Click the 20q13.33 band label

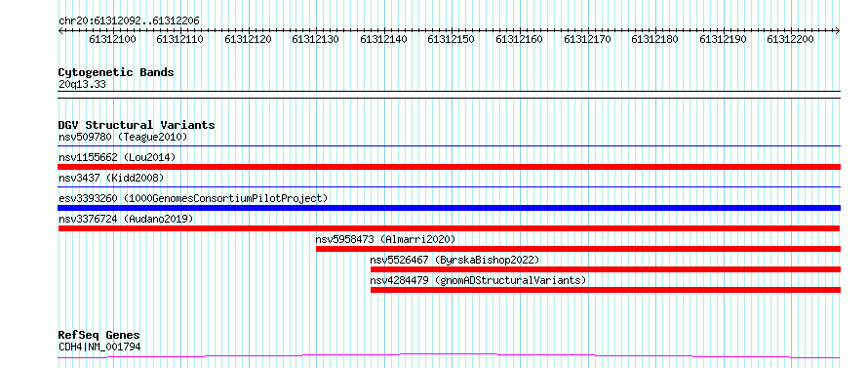point(82,85)
